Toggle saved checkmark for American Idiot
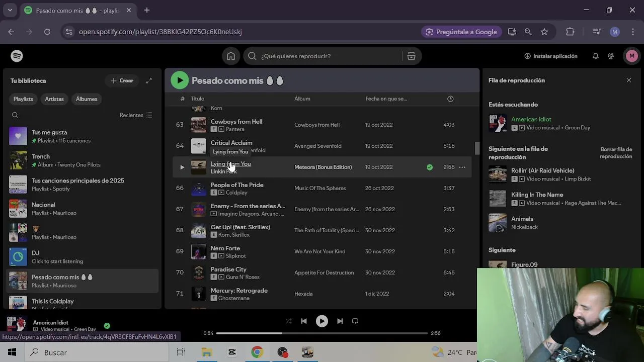 (x=107, y=326)
